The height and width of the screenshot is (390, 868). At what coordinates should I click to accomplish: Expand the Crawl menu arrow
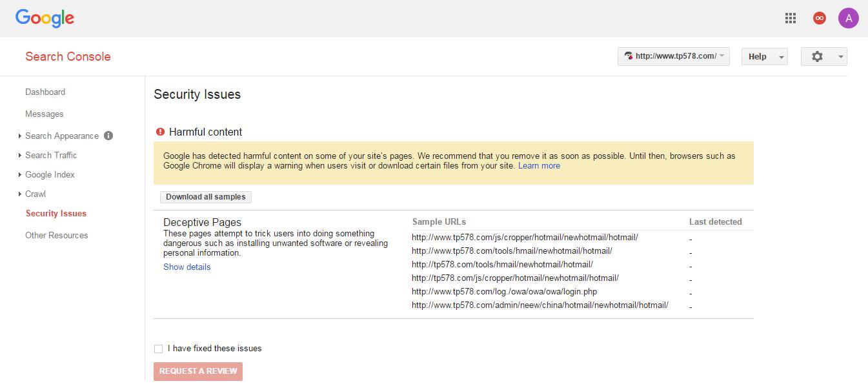(x=19, y=194)
